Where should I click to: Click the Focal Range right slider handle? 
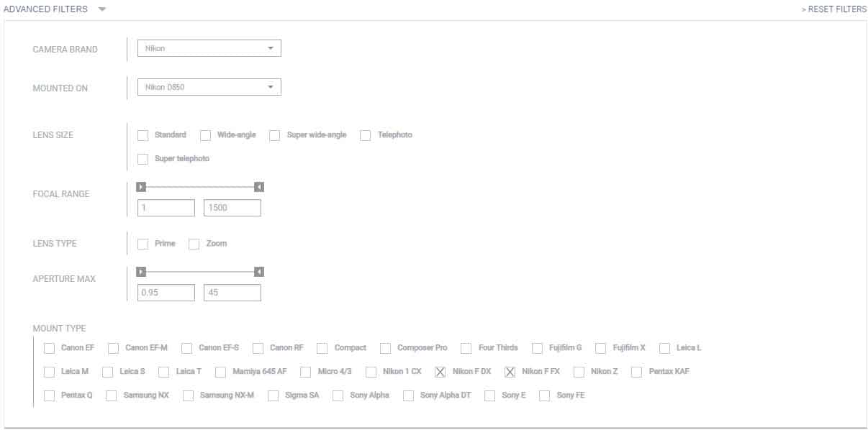[259, 187]
